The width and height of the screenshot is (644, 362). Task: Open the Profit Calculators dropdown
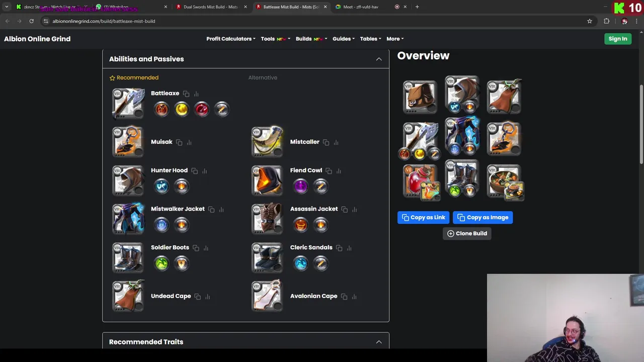[x=230, y=39]
